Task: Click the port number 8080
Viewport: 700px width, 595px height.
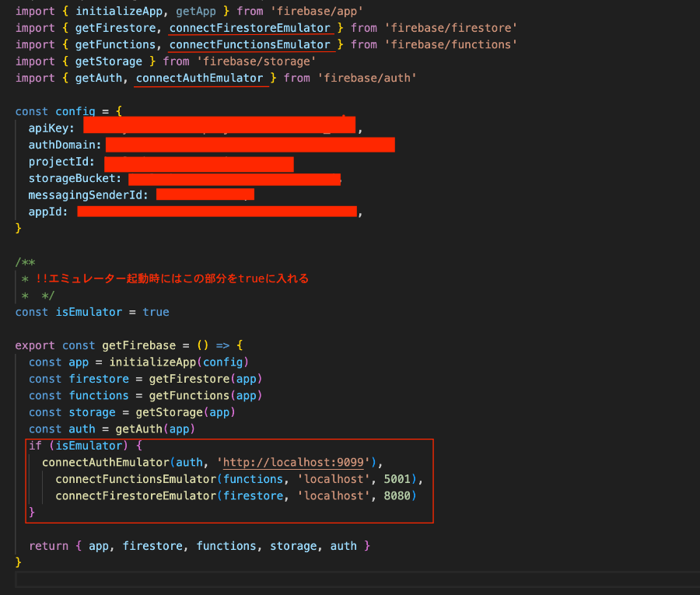Action: click(397, 496)
